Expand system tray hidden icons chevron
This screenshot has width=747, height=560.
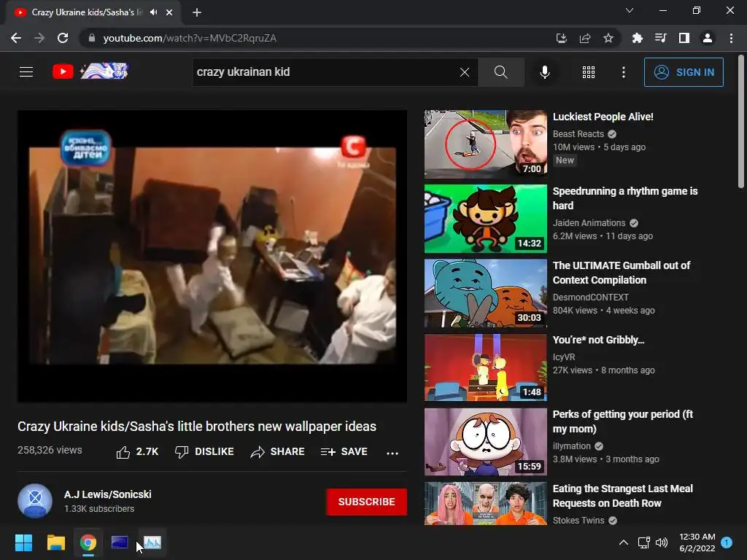623,542
